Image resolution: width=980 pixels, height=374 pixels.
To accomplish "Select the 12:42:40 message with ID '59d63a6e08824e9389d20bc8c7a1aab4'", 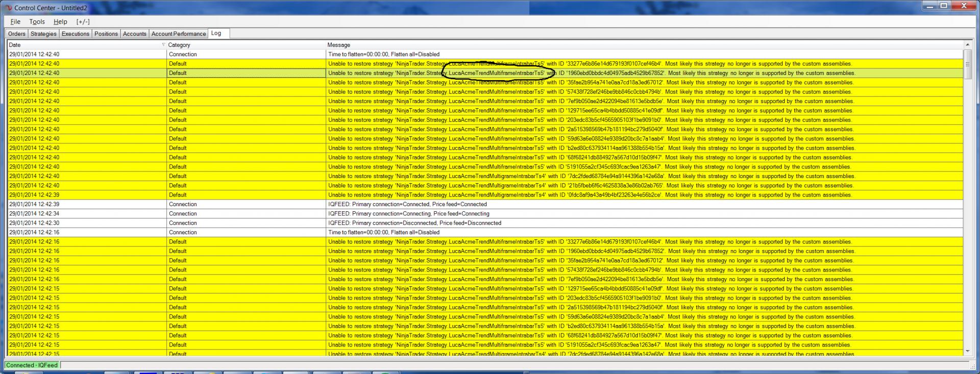I will (644, 138).
